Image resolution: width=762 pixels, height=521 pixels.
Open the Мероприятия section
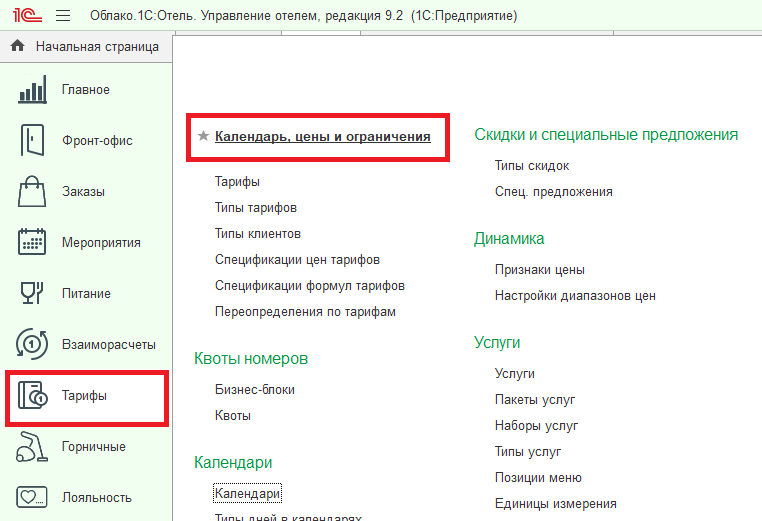click(101, 243)
